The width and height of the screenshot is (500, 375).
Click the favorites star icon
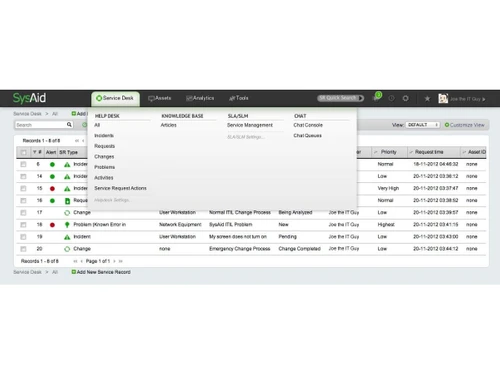427,98
